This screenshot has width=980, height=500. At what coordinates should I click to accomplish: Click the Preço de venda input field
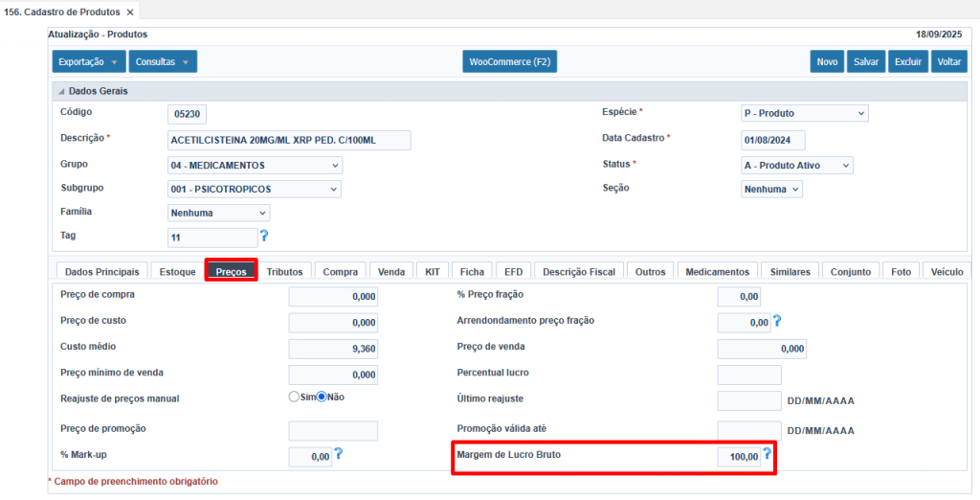[762, 349]
